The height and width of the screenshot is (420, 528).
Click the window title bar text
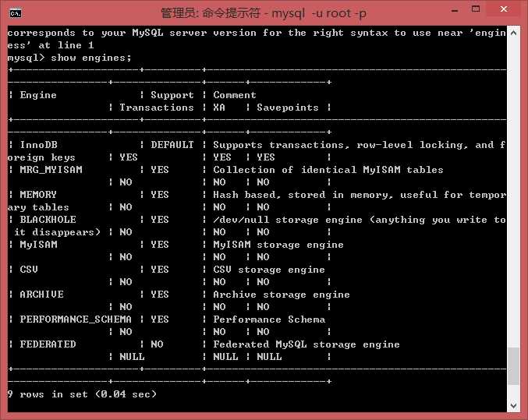pos(264,13)
